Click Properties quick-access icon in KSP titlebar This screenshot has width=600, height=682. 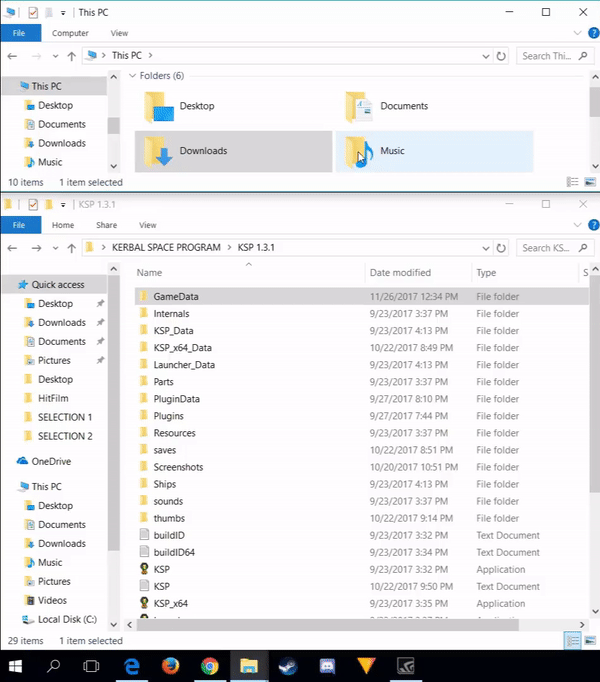click(33, 204)
